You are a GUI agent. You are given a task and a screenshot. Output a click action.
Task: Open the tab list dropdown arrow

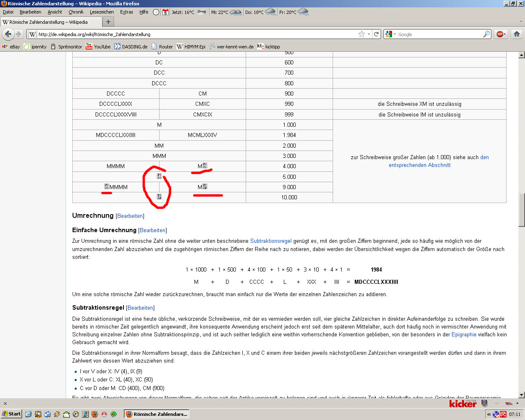coord(521,22)
